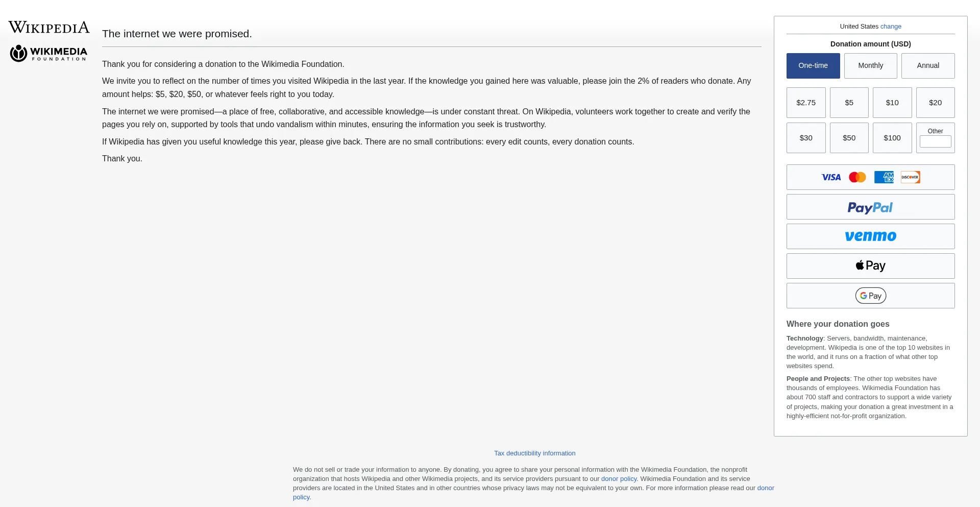The width and height of the screenshot is (980, 507).
Task: Click the Other amount input field
Action: coord(936,141)
